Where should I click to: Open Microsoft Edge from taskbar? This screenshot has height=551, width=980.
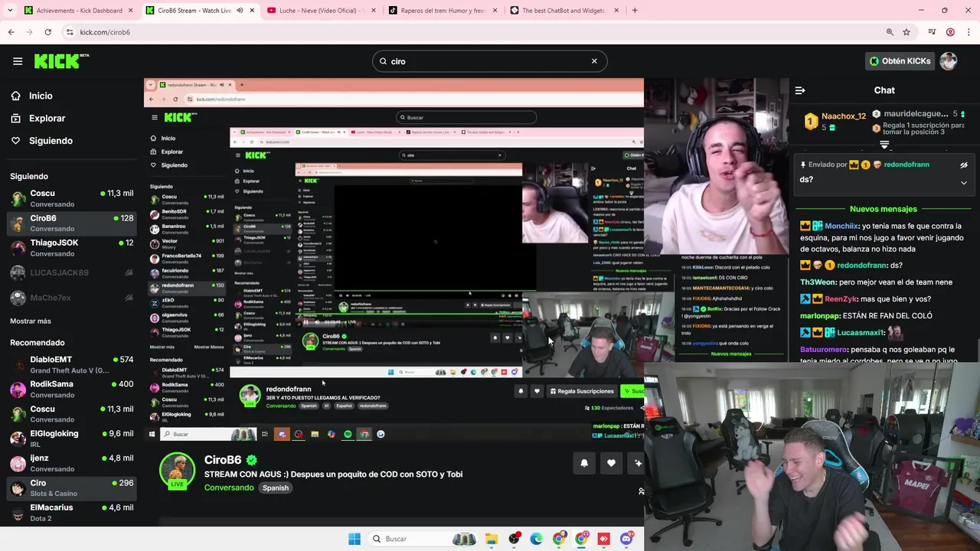pyautogui.click(x=536, y=539)
